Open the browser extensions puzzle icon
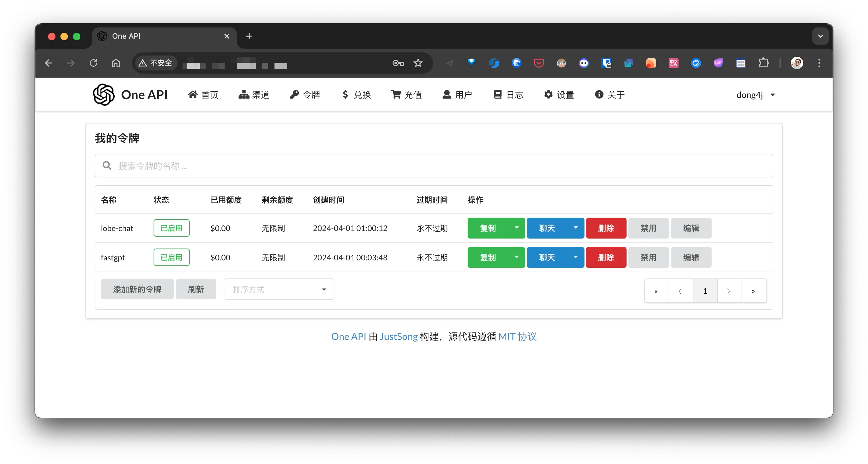The image size is (868, 464). pyautogui.click(x=763, y=63)
